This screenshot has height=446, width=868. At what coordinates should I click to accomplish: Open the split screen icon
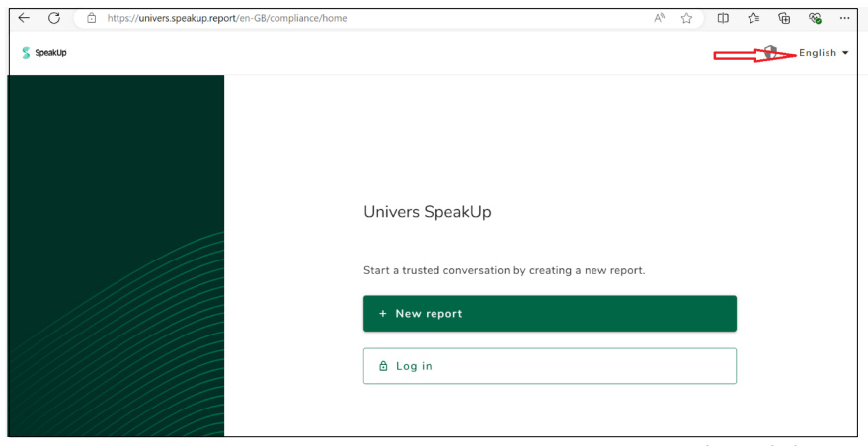[723, 18]
